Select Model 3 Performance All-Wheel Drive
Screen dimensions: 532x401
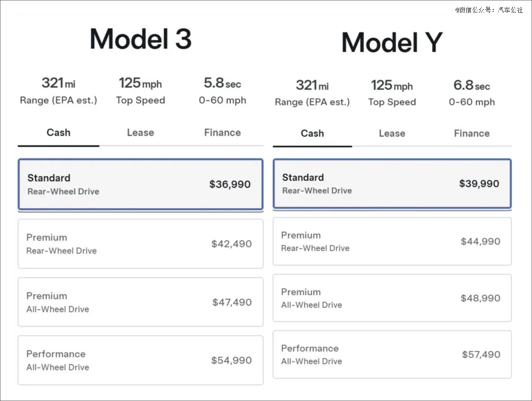(x=140, y=360)
